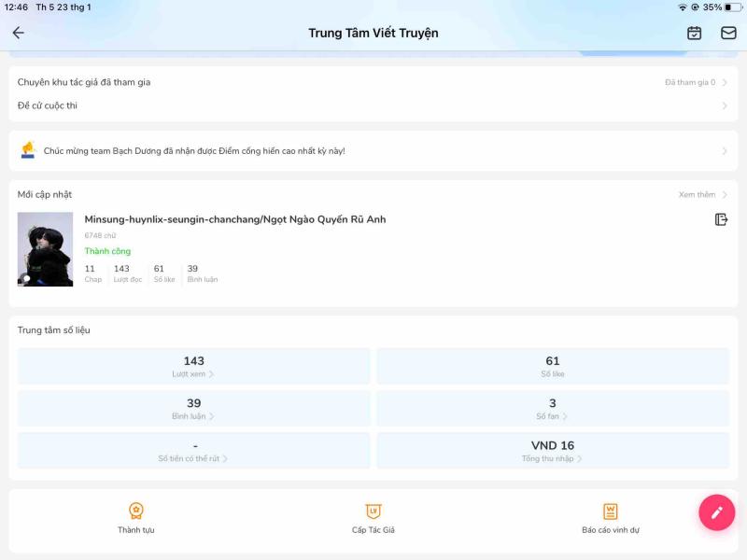Open Tổng thu nhập VND 16 tile
747x560 pixels.
tap(553, 451)
